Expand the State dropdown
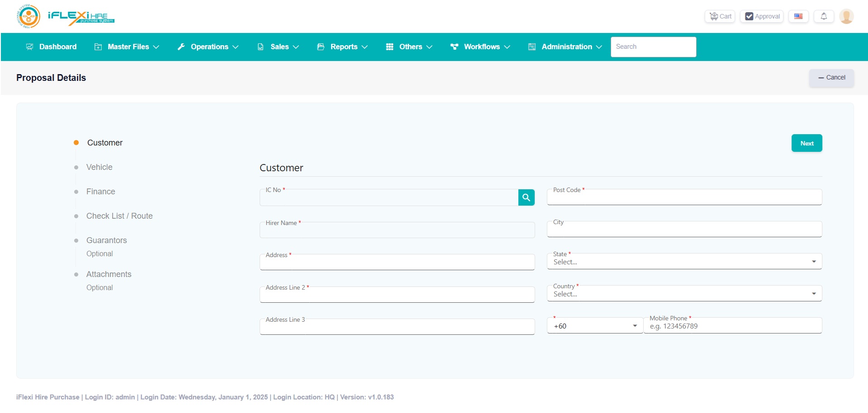 coord(684,262)
